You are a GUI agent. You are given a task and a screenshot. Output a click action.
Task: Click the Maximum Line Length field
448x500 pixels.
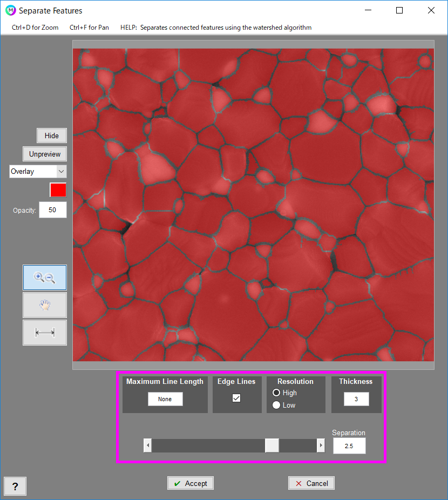(165, 399)
